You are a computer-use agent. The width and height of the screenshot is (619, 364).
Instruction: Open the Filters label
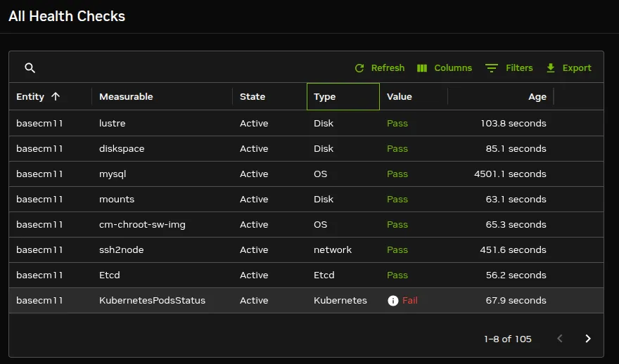coord(519,68)
